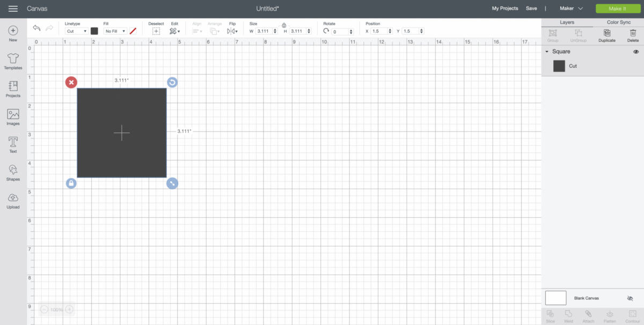Toggle Square layer visibility eye
The height and width of the screenshot is (325, 644).
click(x=636, y=51)
